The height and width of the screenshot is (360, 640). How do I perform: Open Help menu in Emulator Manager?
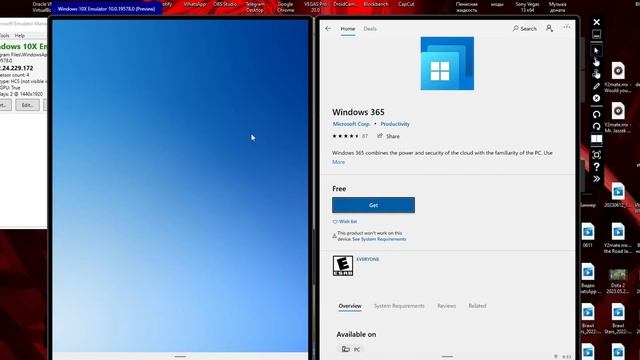click(x=20, y=36)
